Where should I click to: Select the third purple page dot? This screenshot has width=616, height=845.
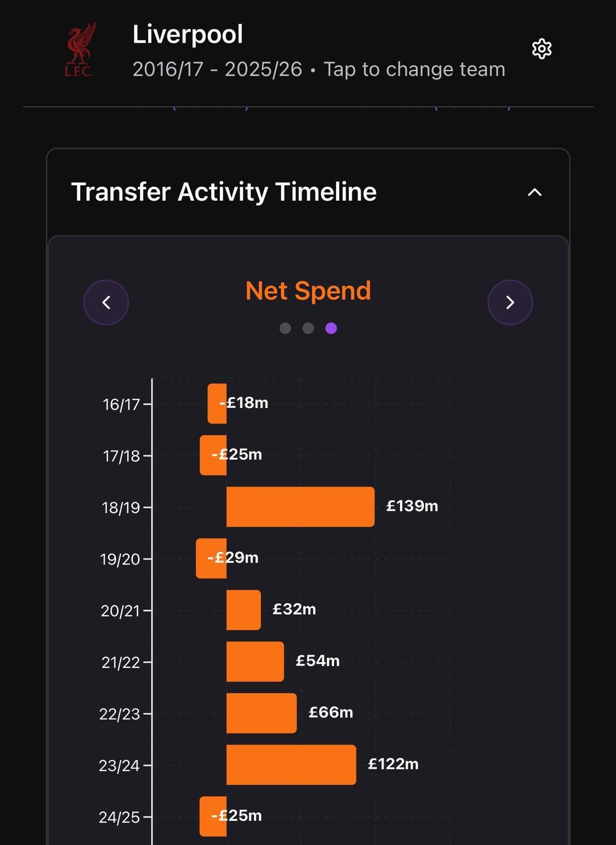point(331,328)
